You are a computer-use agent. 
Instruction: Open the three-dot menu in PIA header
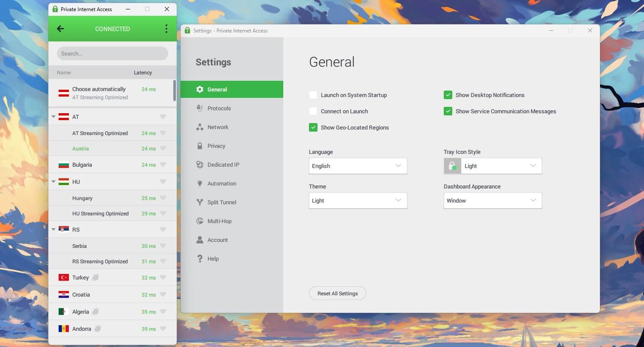click(x=166, y=29)
